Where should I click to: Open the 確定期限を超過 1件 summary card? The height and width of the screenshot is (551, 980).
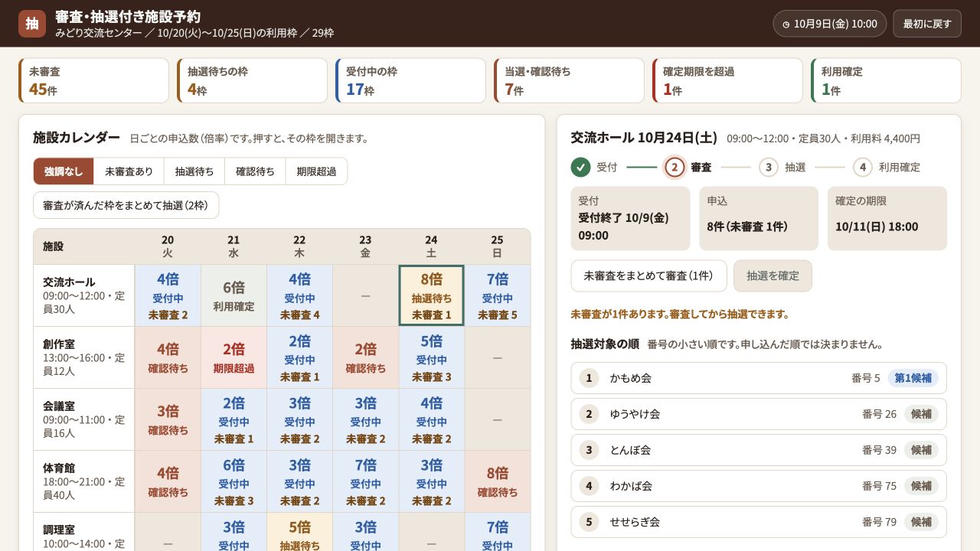[727, 80]
